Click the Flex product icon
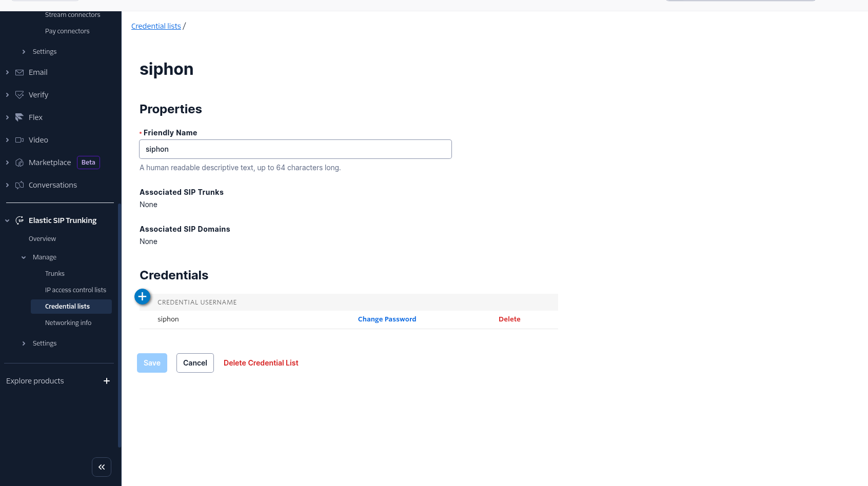The height and width of the screenshot is (486, 868). 19,117
